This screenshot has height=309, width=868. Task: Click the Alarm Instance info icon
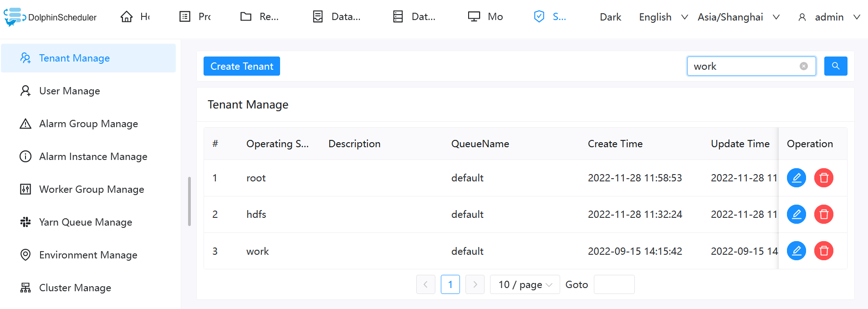(x=26, y=156)
